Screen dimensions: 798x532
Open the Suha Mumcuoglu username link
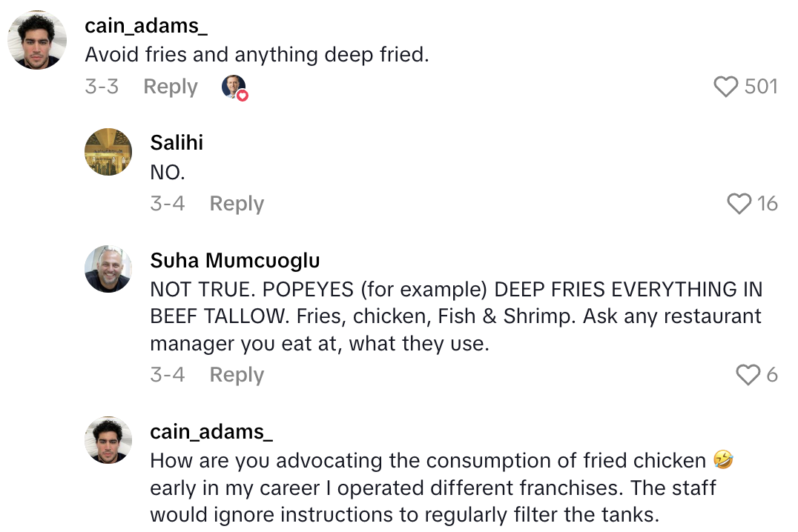tap(235, 260)
